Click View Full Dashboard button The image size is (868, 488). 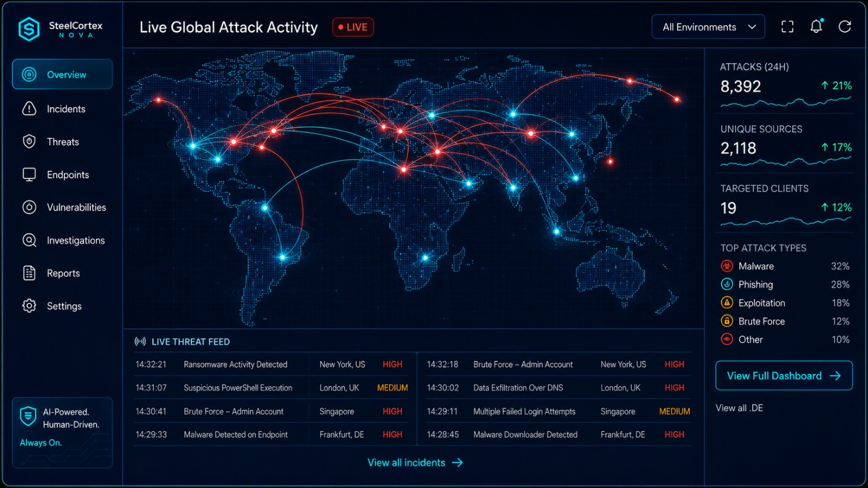[x=784, y=376]
